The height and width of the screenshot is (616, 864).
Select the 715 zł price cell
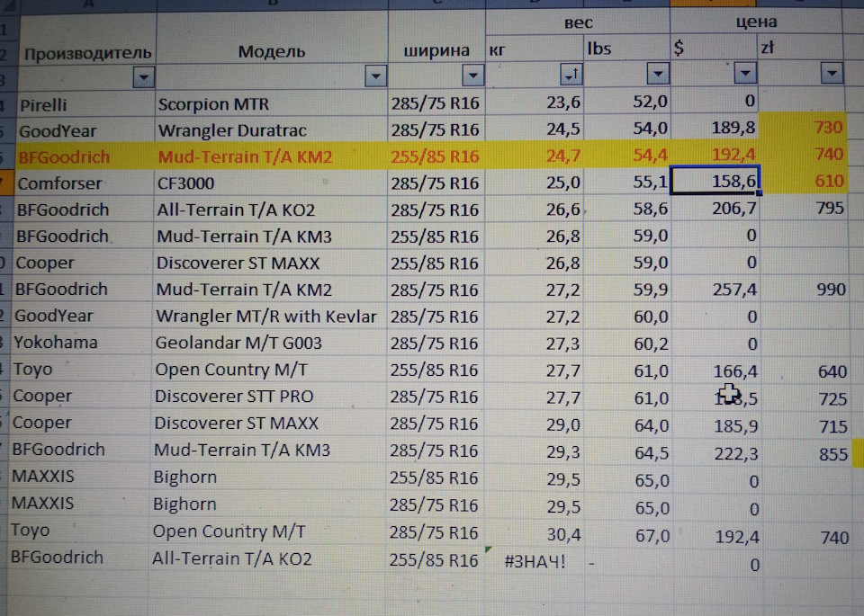(806, 426)
